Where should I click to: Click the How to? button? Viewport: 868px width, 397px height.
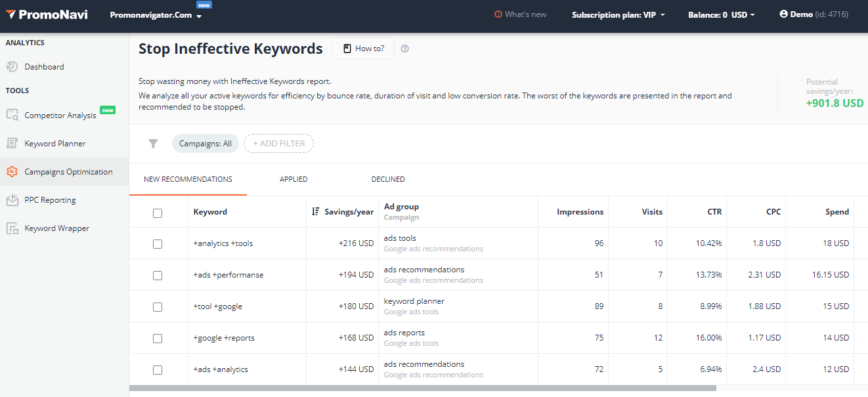(x=364, y=49)
